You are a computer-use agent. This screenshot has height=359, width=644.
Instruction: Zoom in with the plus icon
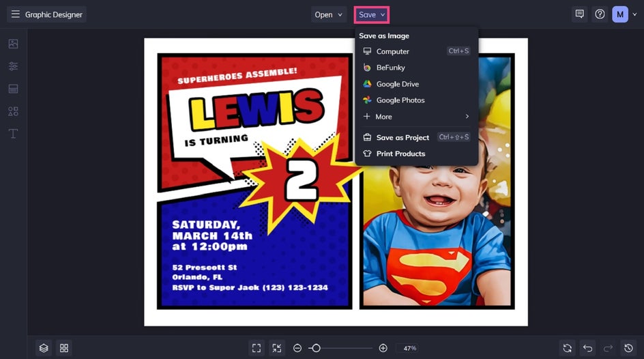tap(383, 348)
